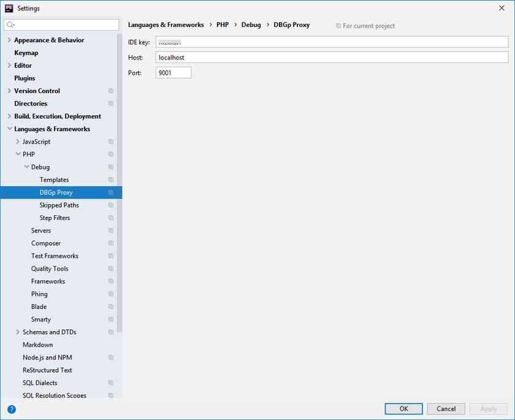Expand the JavaScript settings node
This screenshot has width=515, height=420.
point(18,142)
